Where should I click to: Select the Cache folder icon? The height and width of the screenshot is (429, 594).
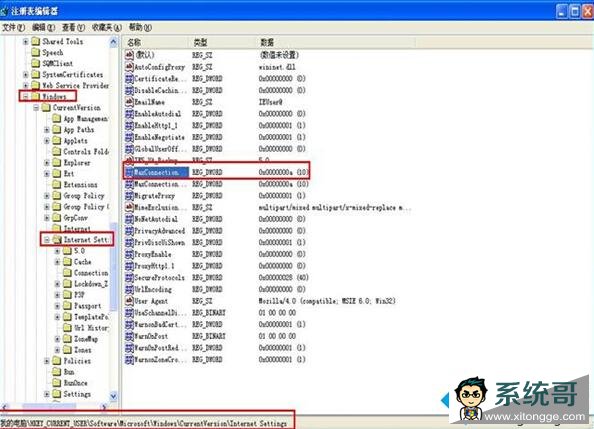(x=67, y=261)
